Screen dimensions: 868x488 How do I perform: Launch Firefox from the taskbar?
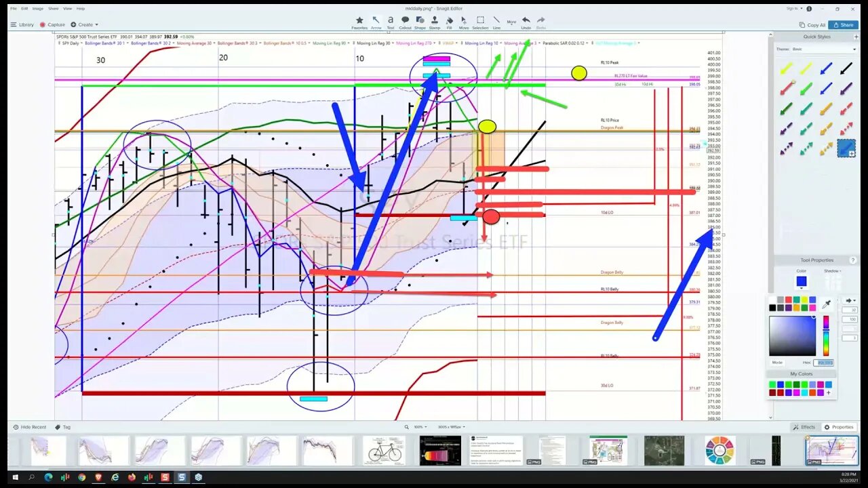pyautogui.click(x=132, y=478)
